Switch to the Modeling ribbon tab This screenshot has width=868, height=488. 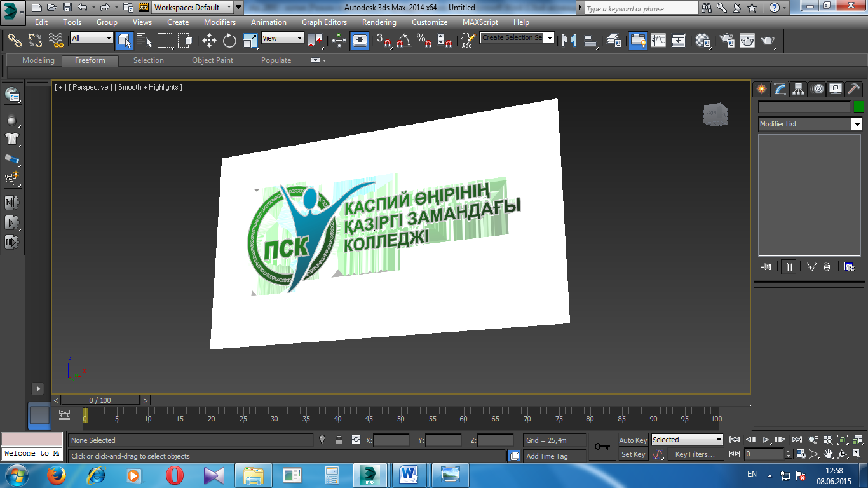(x=39, y=60)
